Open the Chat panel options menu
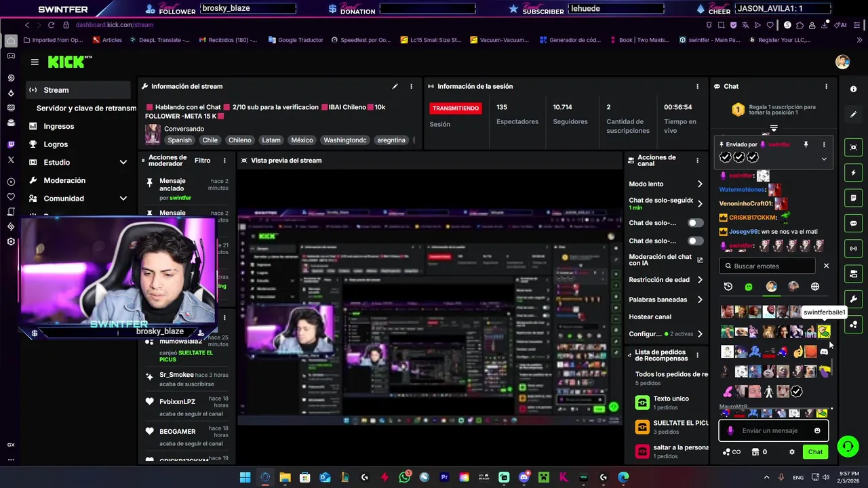The image size is (868, 488). tap(826, 86)
